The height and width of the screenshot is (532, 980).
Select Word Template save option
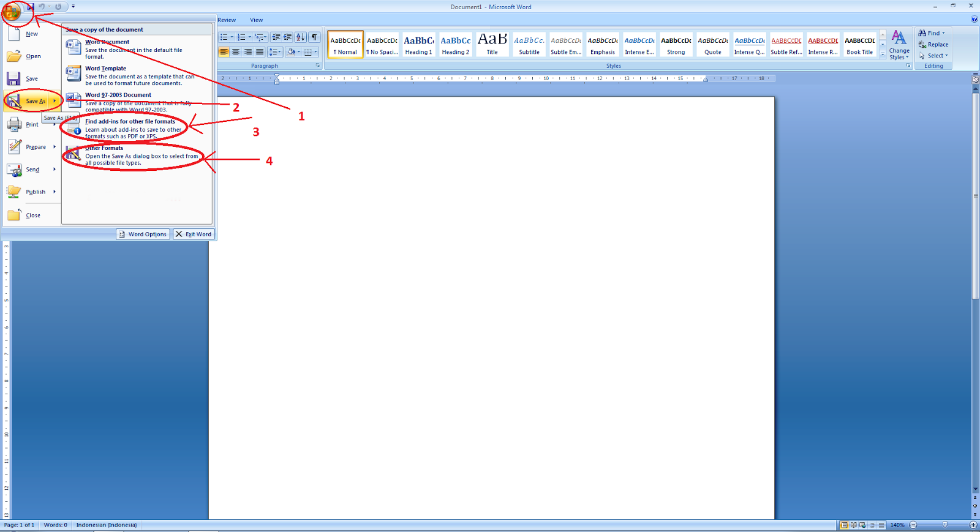click(x=137, y=76)
